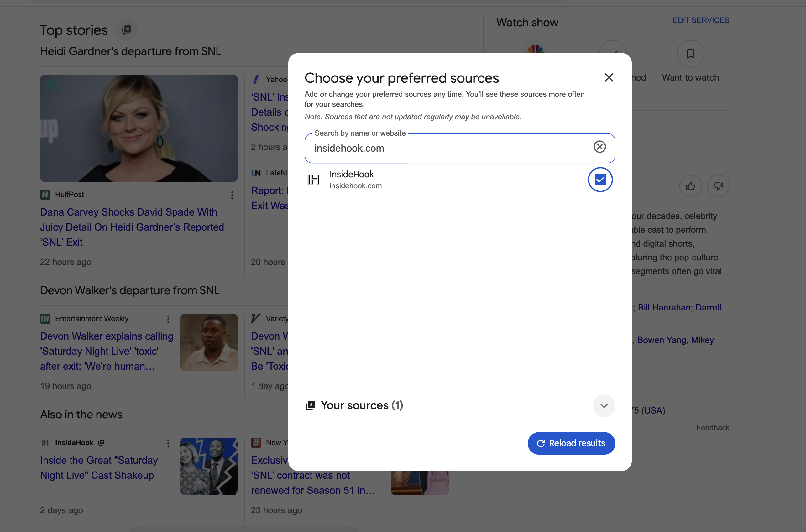Click the HuffPost article photo thumbnail
Viewport: 806px width, 532px height.
pos(139,128)
